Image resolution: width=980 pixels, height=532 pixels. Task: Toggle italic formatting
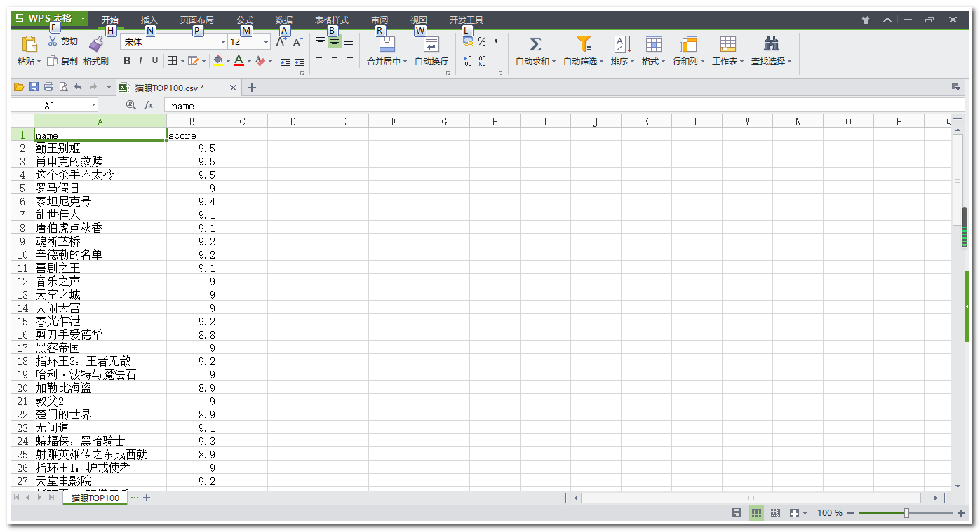[140, 61]
